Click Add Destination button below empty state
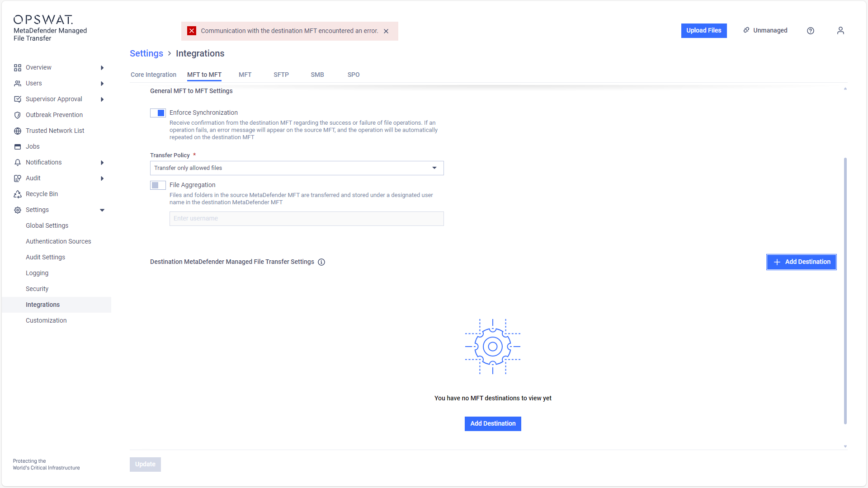 493,424
